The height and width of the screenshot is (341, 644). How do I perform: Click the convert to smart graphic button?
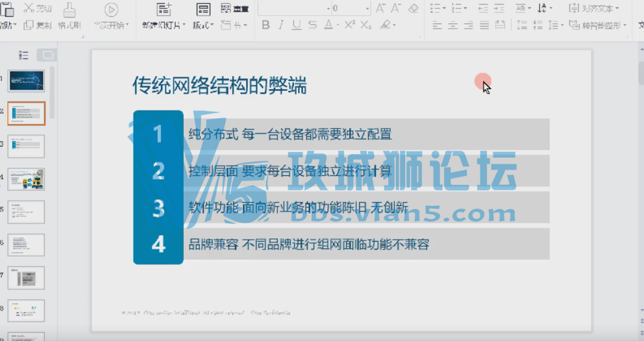coord(597,25)
